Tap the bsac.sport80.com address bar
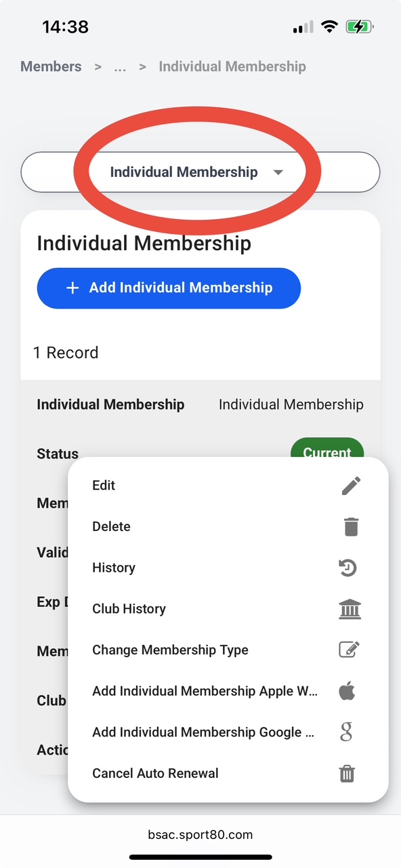The image size is (401, 868). coord(200,835)
